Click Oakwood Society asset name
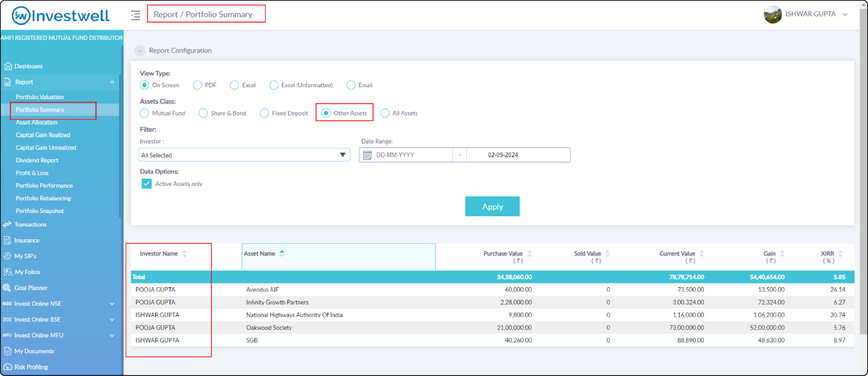Screen dimensions: 868x376 point(269,328)
